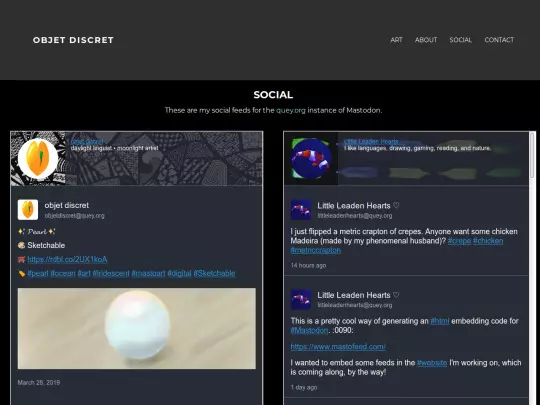Click clownfish avatar on crepes post
540x405 pixels.
[301, 210]
